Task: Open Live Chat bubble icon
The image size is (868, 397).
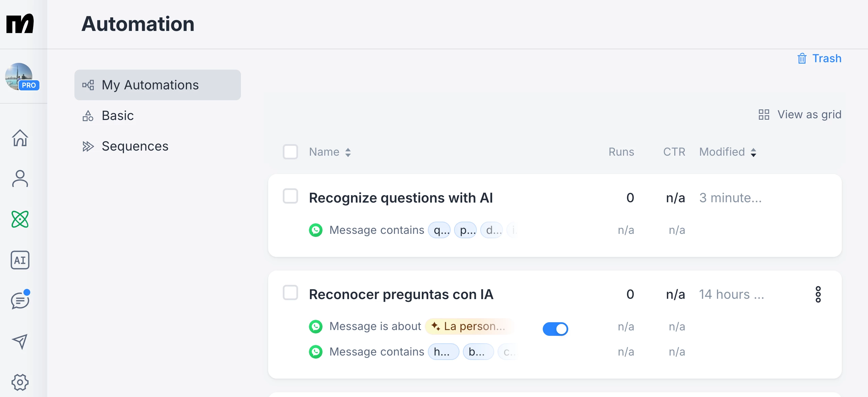Action: [20, 301]
